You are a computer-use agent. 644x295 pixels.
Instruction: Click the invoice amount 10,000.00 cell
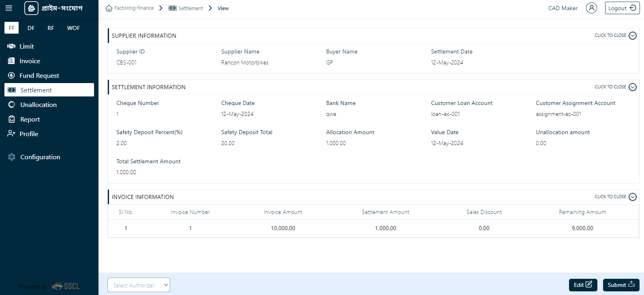tap(283, 229)
